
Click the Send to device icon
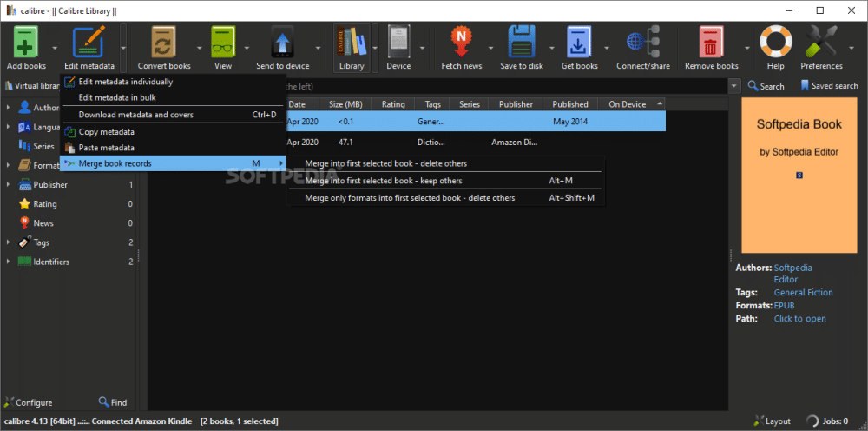click(282, 42)
